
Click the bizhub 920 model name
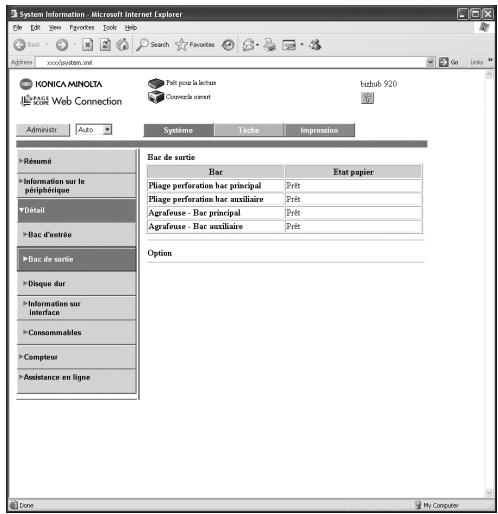pyautogui.click(x=379, y=84)
